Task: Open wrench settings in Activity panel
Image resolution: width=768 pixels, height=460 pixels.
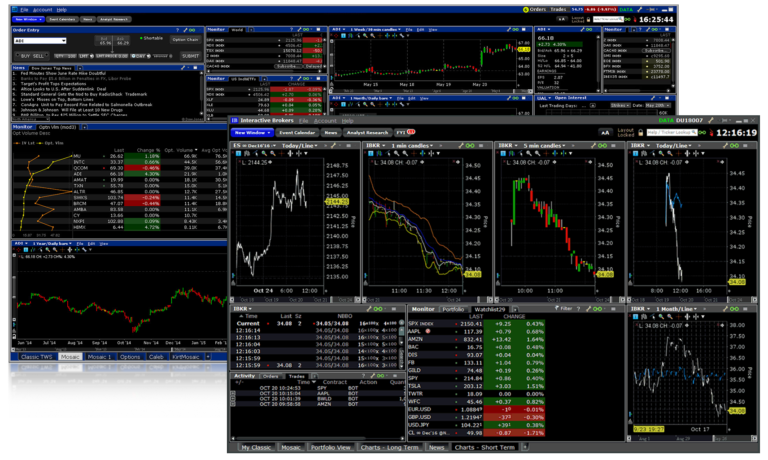Action: tap(372, 376)
